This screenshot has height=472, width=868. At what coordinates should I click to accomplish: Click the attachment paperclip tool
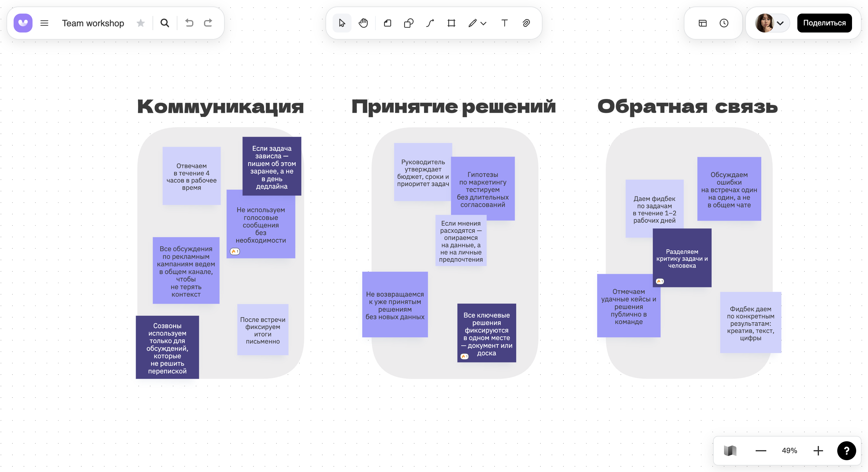526,23
